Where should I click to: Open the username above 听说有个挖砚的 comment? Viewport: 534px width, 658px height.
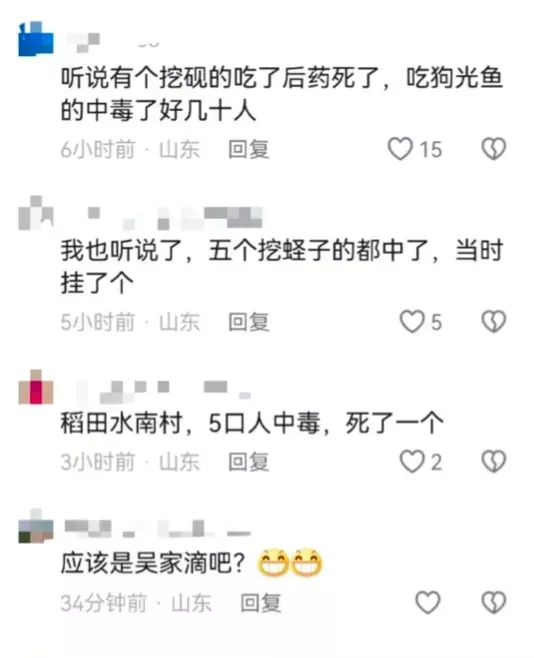pos(113,42)
